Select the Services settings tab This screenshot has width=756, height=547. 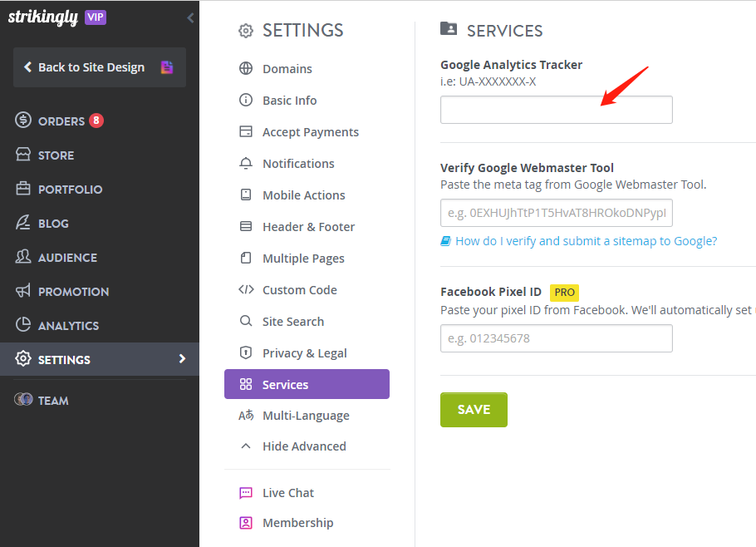click(307, 384)
